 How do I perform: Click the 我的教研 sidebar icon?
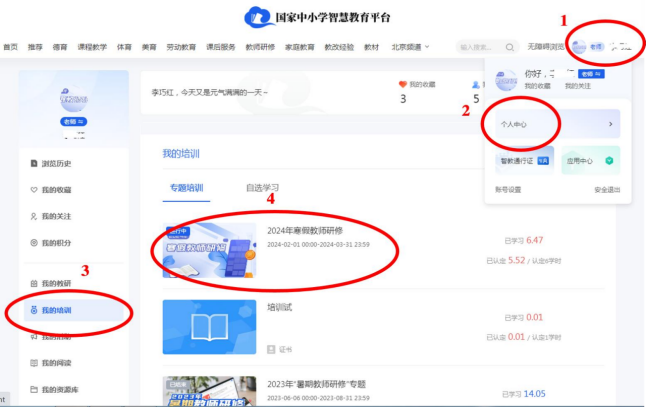34,283
